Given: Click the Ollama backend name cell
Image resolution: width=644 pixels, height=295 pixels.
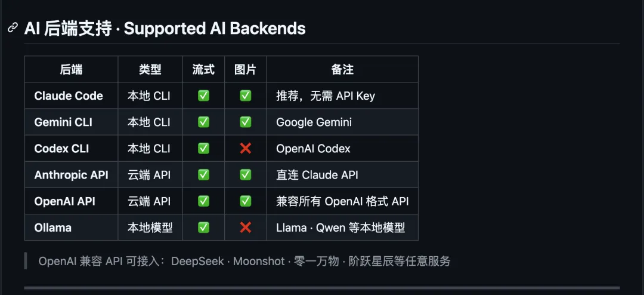Looking at the screenshot, I should tap(71, 228).
